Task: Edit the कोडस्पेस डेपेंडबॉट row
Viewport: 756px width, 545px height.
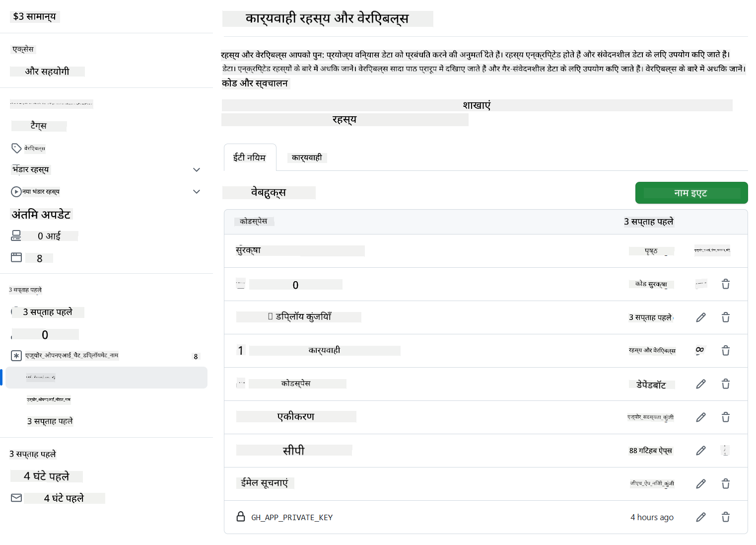Action: tap(701, 384)
